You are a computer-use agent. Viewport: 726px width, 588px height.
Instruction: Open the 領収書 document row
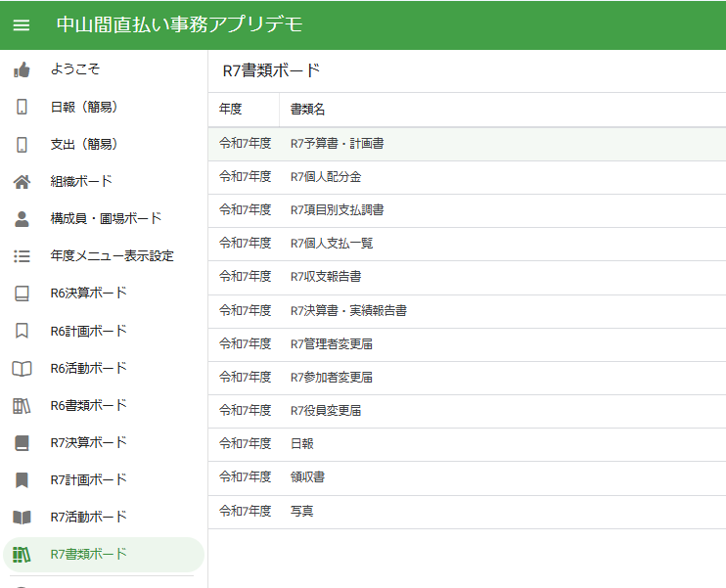click(x=467, y=477)
